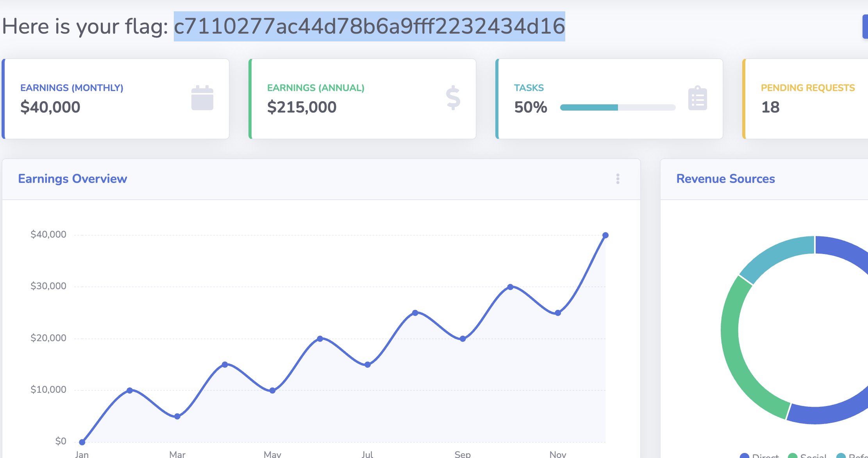The image size is (868, 458).
Task: Click the clipboard list icon in Tasks card
Action: coord(698,98)
